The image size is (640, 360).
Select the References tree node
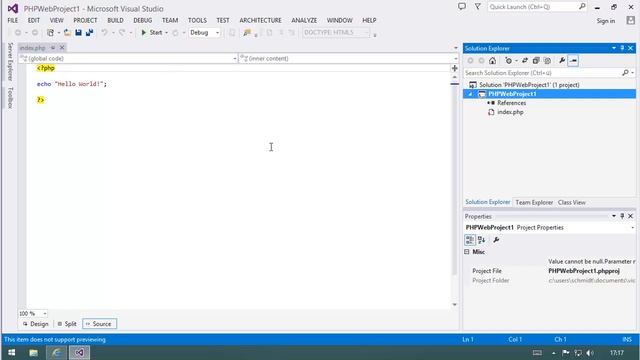pos(511,103)
